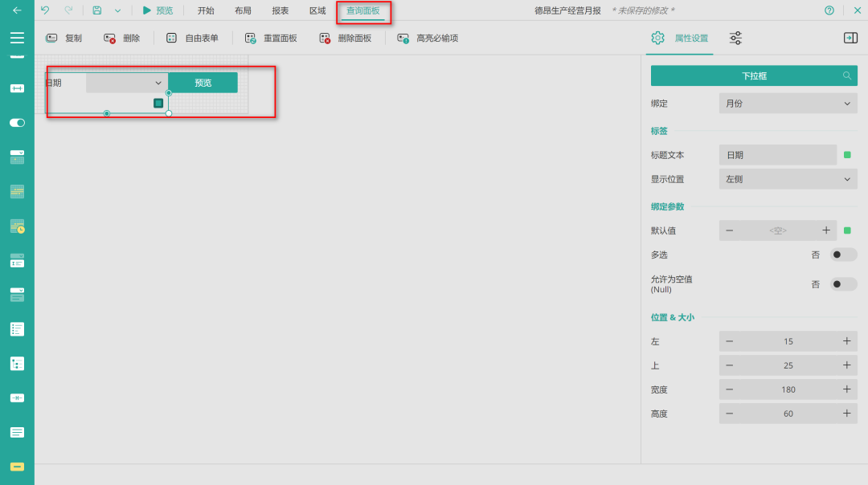Undo the last change
Viewport: 868px width, 485px height.
[x=45, y=10]
